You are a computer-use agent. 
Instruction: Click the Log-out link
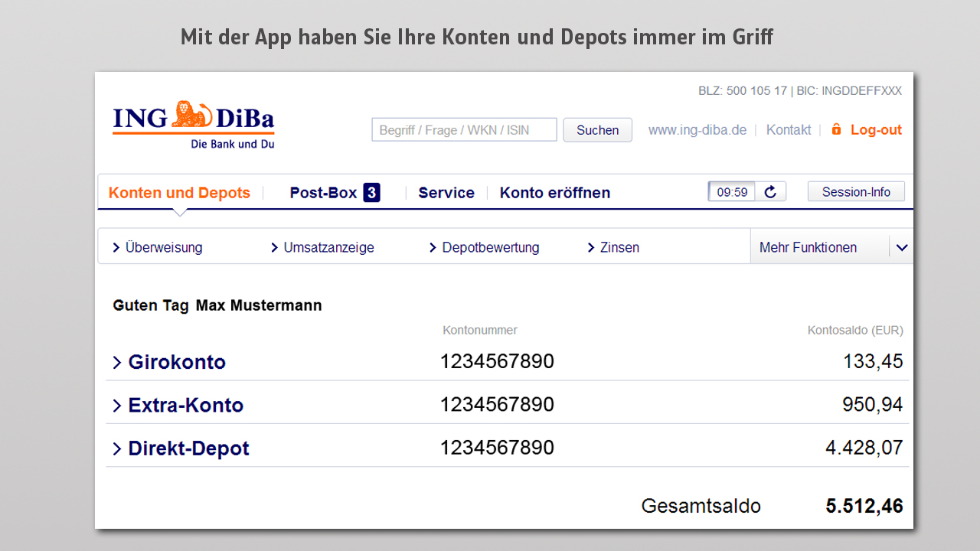[876, 130]
